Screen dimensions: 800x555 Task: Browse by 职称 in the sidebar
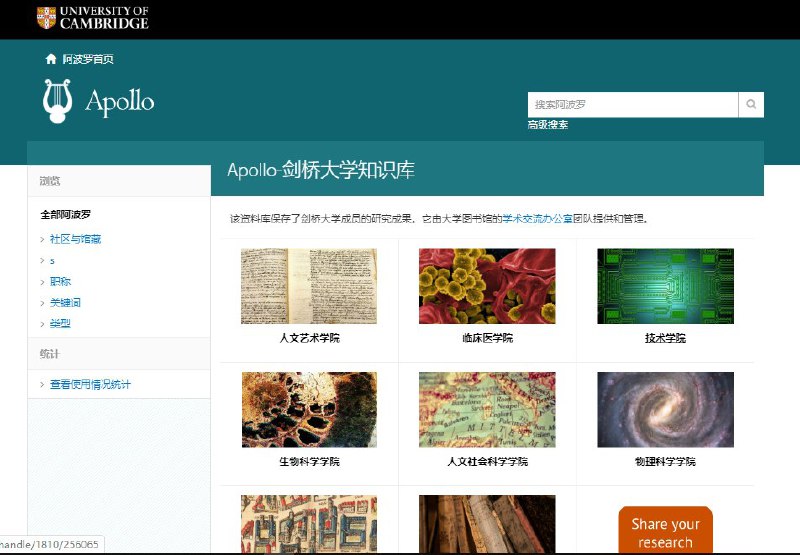coord(60,282)
